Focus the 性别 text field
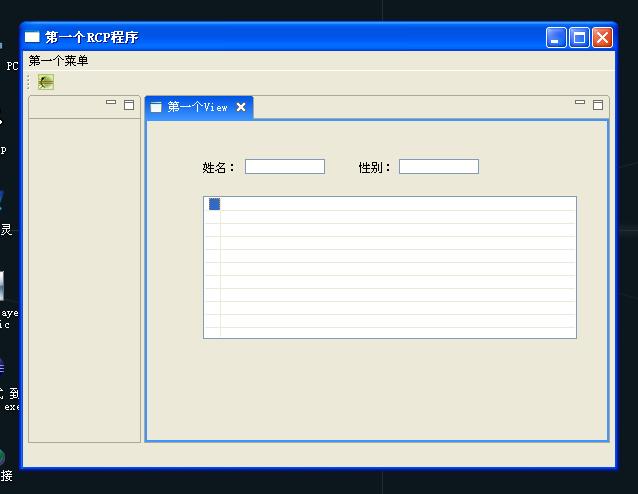638x494 pixels. click(439, 167)
